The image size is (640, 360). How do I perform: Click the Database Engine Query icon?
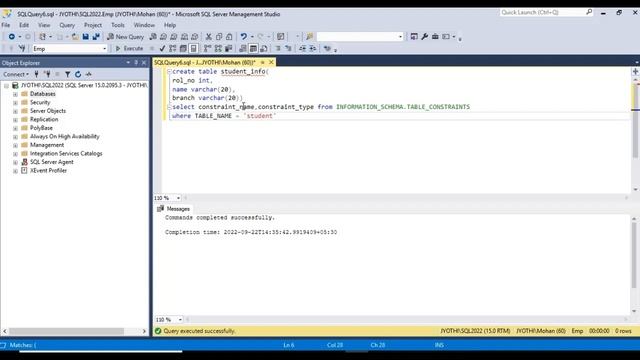click(x=153, y=37)
